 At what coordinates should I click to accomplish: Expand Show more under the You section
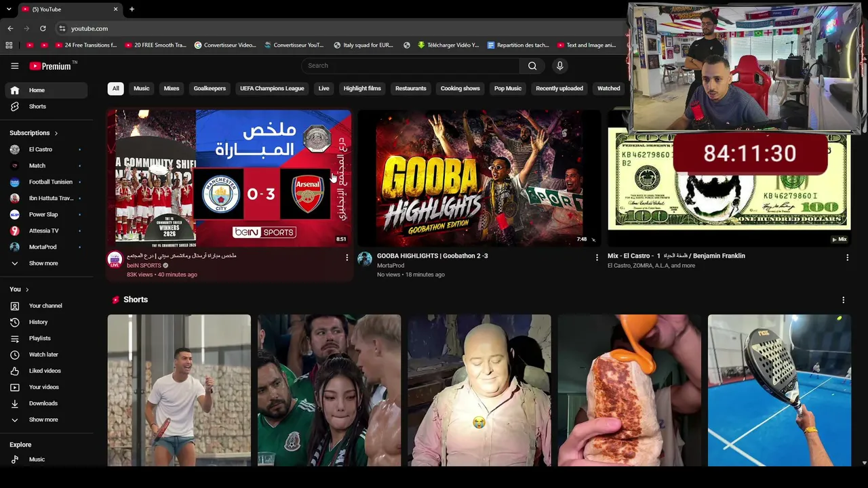pyautogui.click(x=46, y=420)
